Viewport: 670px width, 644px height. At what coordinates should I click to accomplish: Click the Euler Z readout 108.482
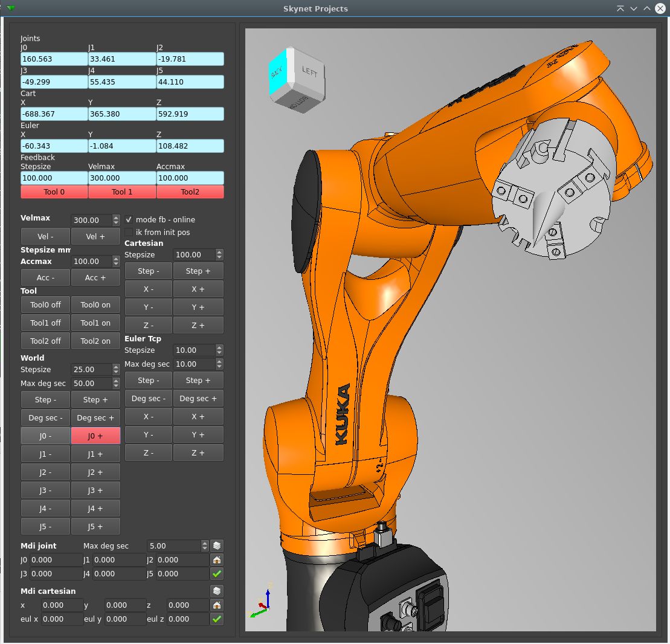coord(190,146)
